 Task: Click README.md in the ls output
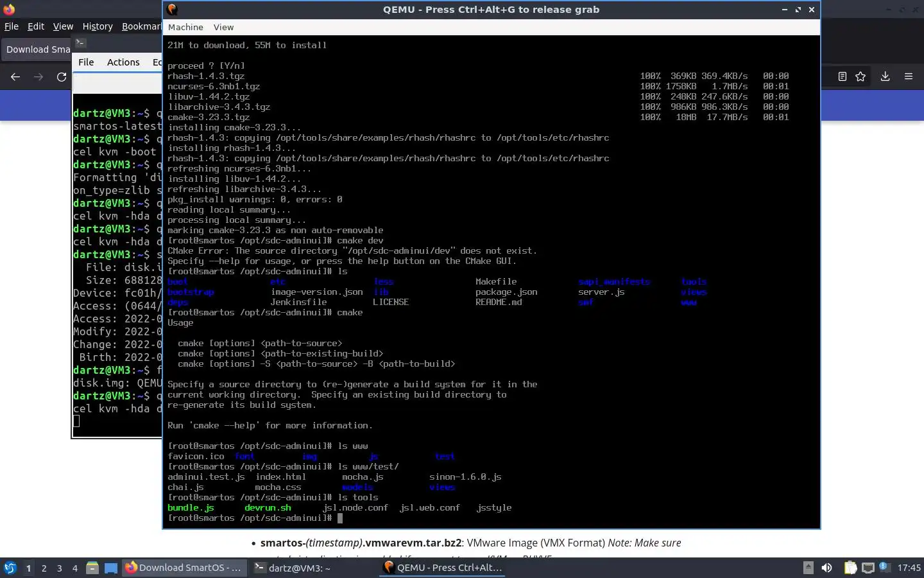click(x=499, y=302)
